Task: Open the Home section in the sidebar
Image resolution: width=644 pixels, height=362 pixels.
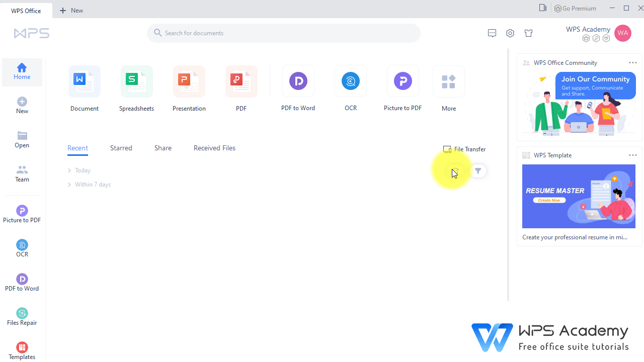Action: [x=22, y=72]
